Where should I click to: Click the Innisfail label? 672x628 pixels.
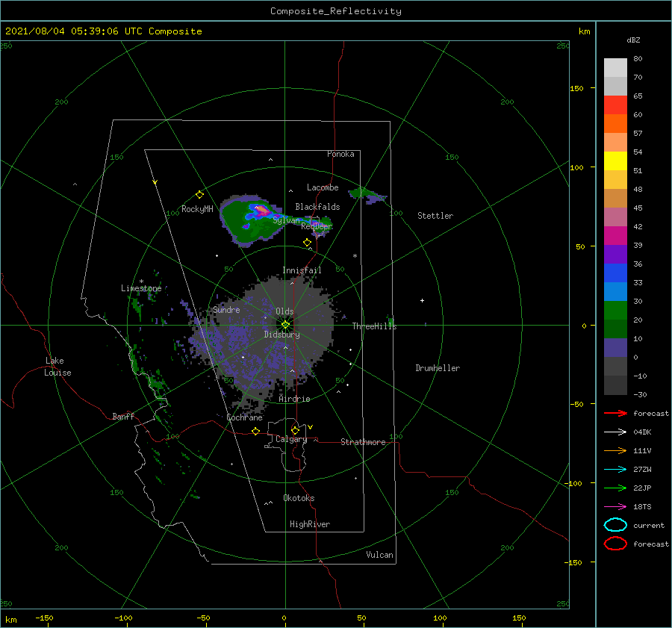(302, 270)
